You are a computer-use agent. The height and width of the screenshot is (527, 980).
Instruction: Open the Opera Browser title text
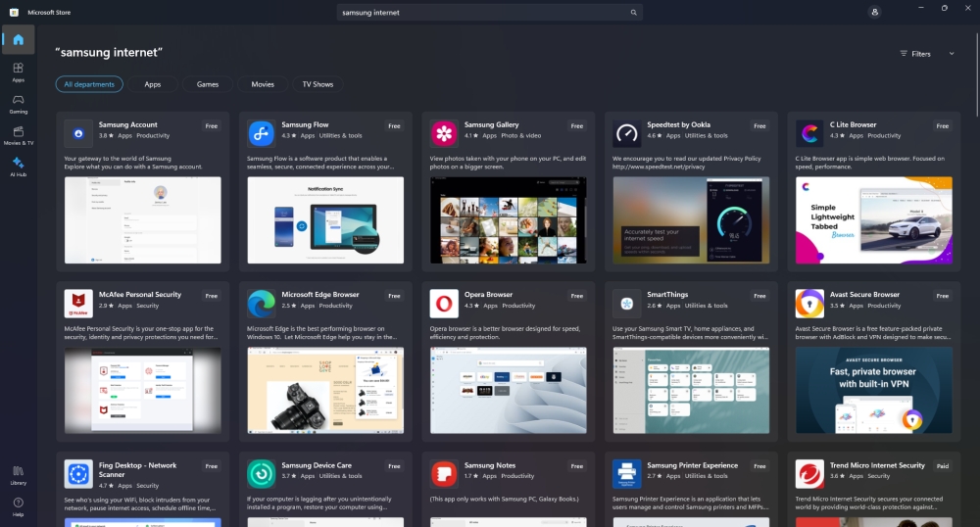tap(488, 295)
